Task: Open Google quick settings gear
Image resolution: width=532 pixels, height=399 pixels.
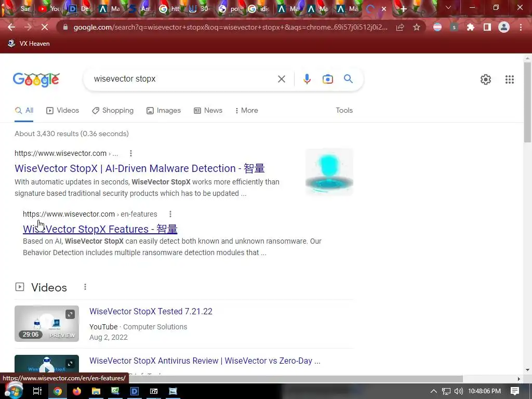Action: tap(486, 79)
